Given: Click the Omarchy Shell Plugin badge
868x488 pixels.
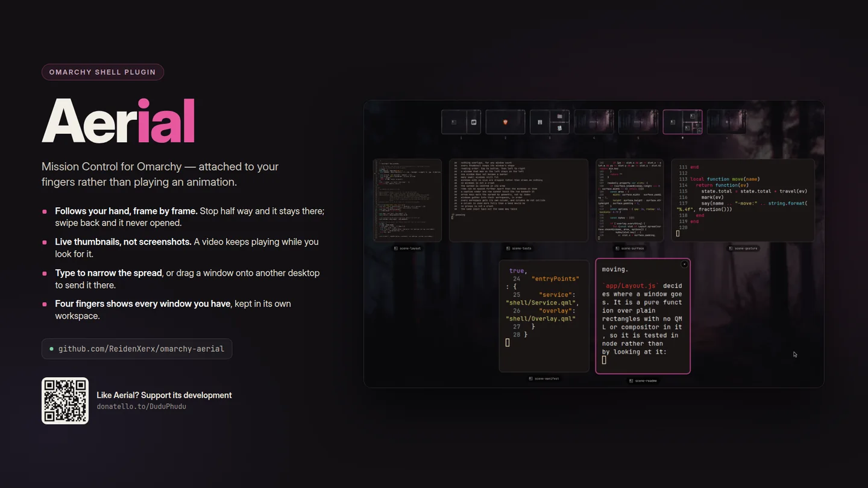Looking at the screenshot, I should coord(102,72).
